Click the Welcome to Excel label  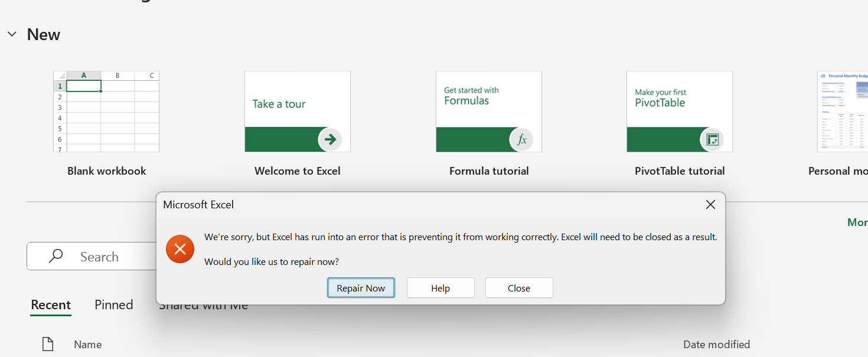click(298, 171)
